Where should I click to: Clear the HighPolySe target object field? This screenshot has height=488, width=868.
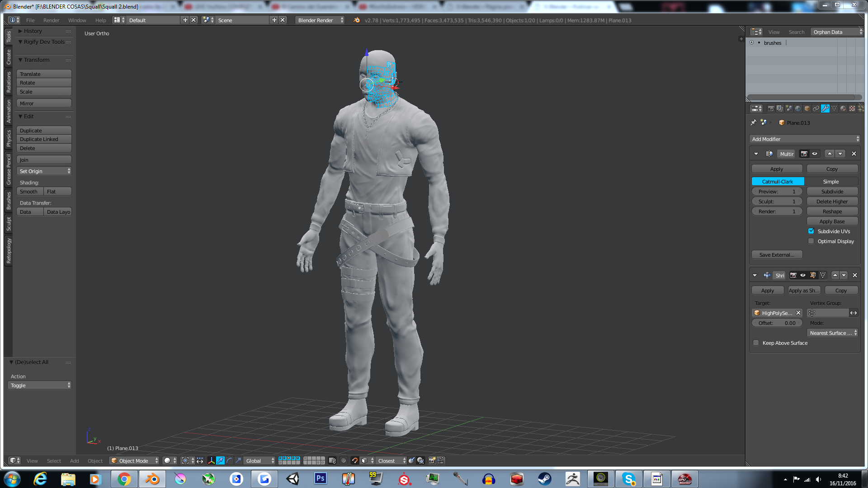(798, 313)
